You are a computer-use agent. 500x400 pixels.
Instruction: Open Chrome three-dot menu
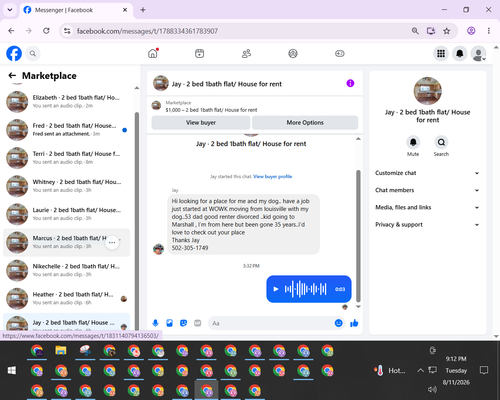[489, 31]
